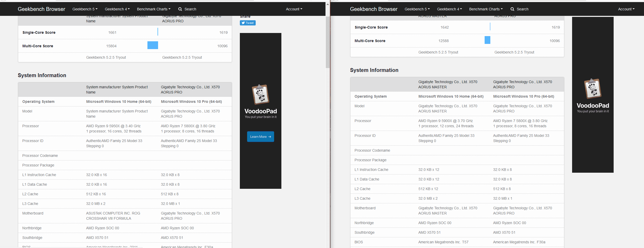Click the 'AMD Ryzen 9 5950X @ 3.40 GHz' text
The image size is (644, 248).
[x=113, y=126]
